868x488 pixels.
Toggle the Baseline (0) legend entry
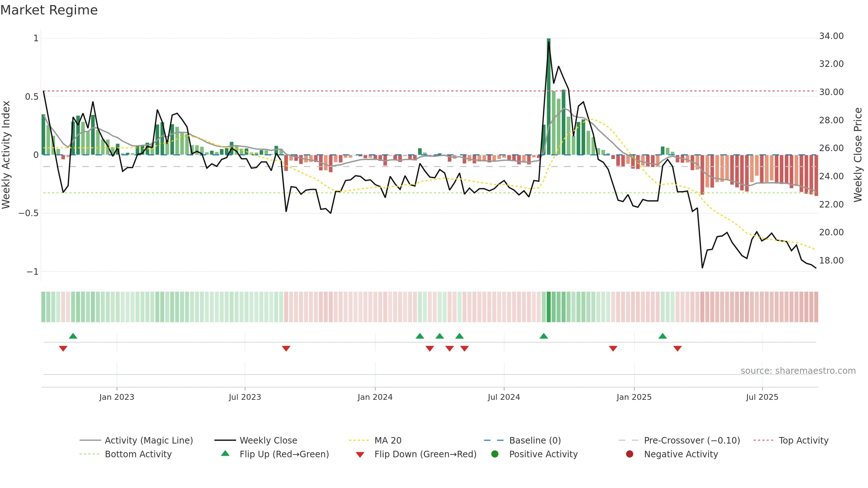click(522, 440)
